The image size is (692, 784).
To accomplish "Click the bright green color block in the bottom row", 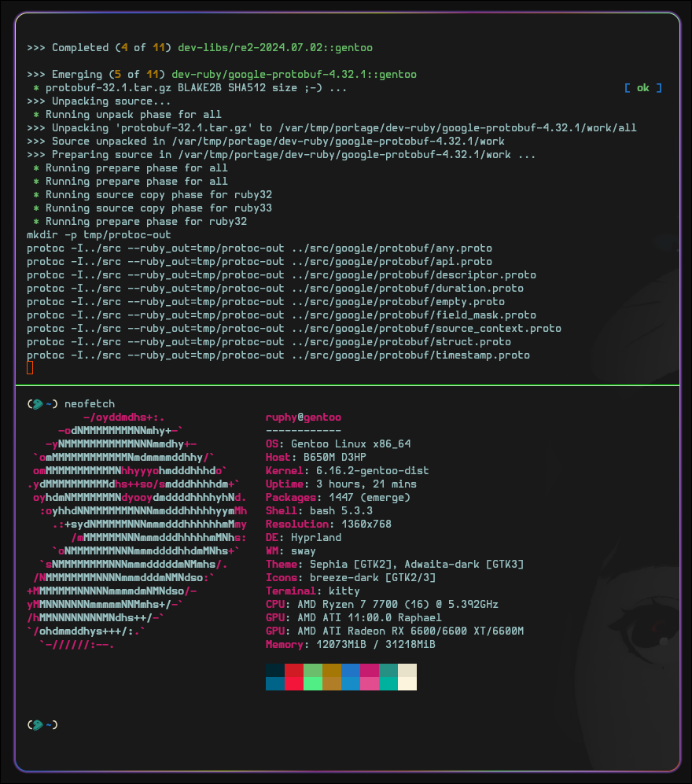I will tap(313, 683).
